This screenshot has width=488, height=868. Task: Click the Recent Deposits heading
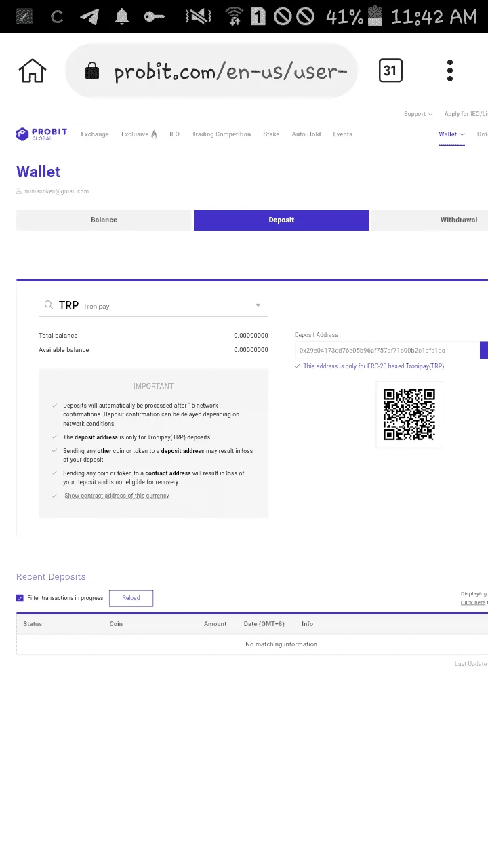[x=51, y=577]
